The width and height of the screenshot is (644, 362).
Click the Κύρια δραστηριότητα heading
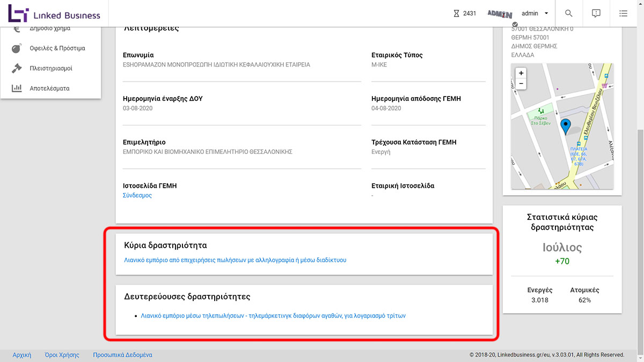click(165, 245)
